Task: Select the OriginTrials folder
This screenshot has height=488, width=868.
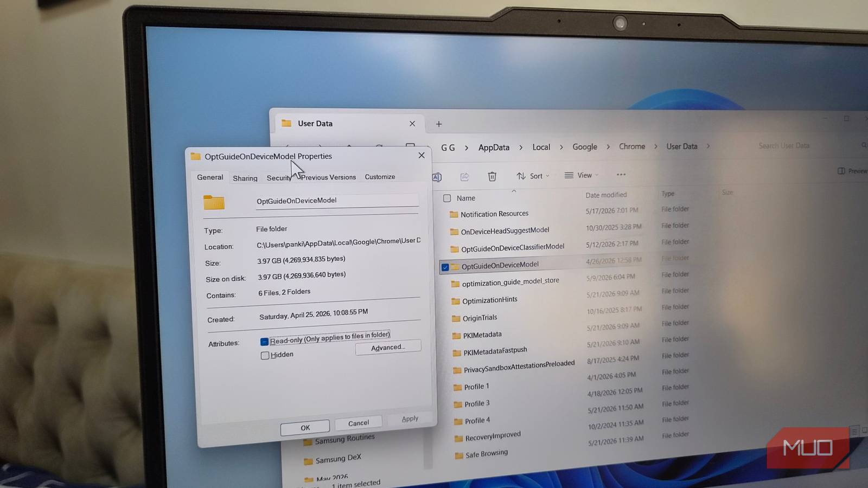Action: (x=480, y=318)
